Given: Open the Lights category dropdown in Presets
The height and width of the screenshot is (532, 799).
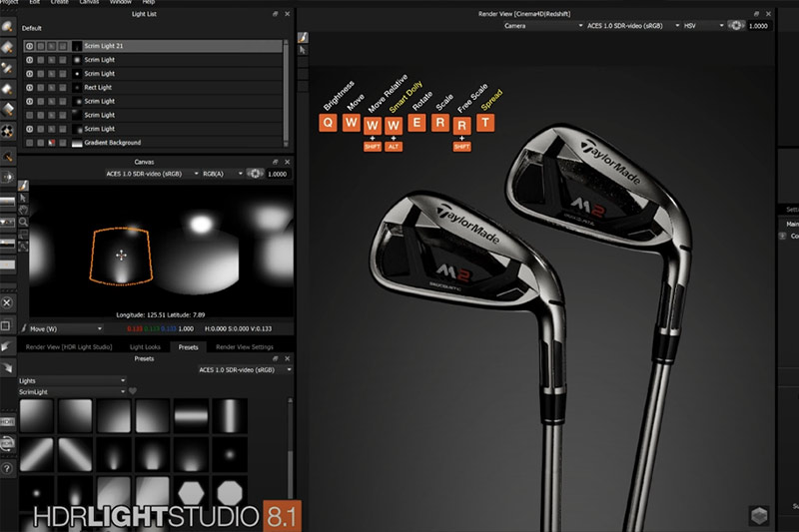Looking at the screenshot, I should tap(72, 381).
